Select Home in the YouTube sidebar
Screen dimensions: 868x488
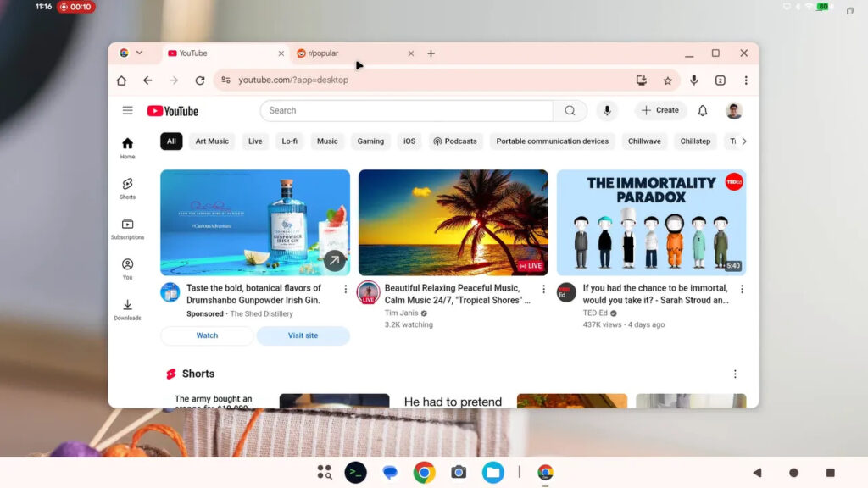coord(127,146)
